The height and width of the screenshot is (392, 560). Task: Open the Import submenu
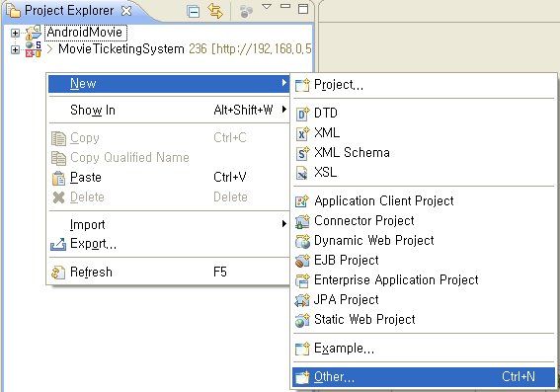tap(169, 224)
